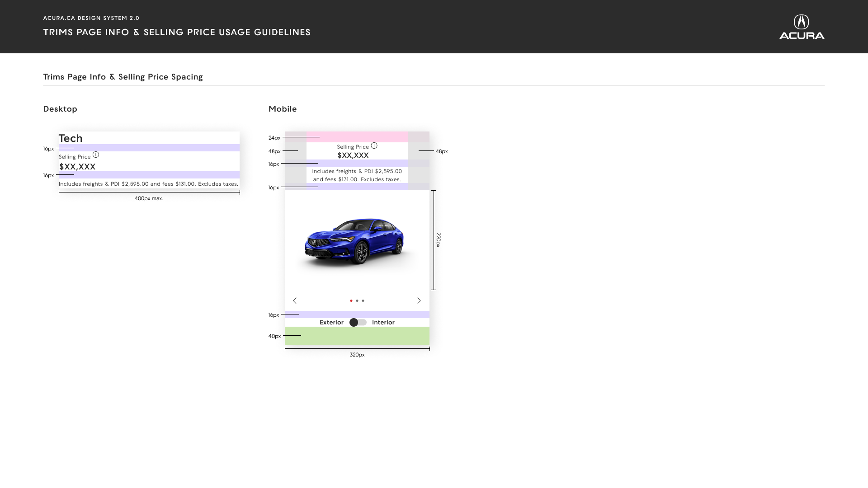
Task: Click the Exterior label
Action: tap(331, 323)
